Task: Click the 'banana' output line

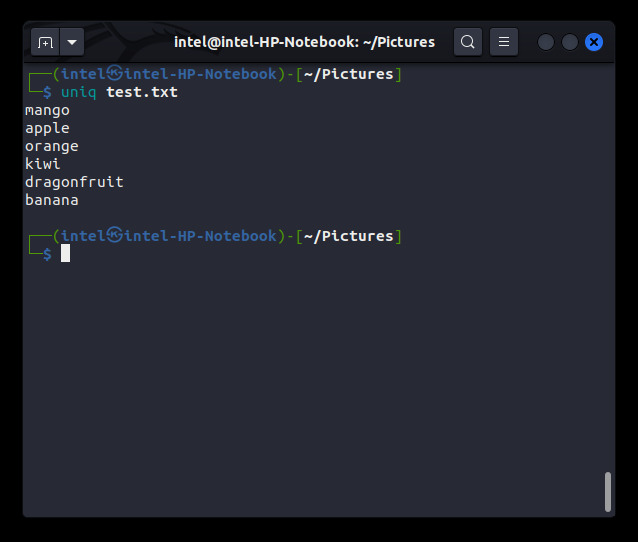Action: pos(52,200)
